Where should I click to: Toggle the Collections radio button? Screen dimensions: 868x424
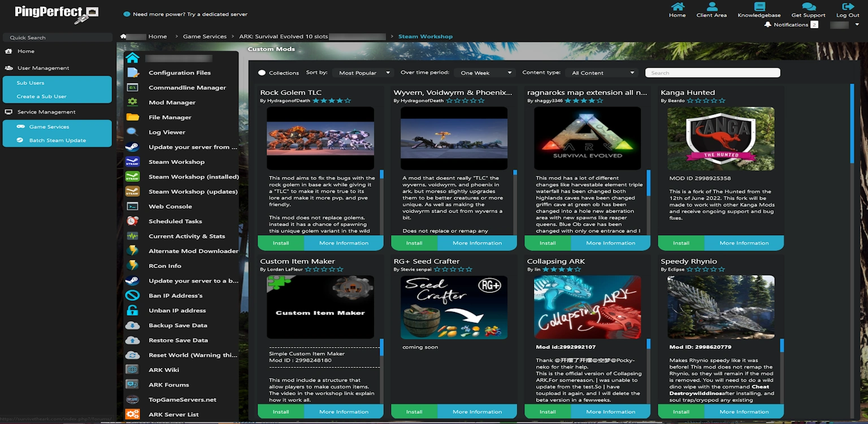[262, 73]
